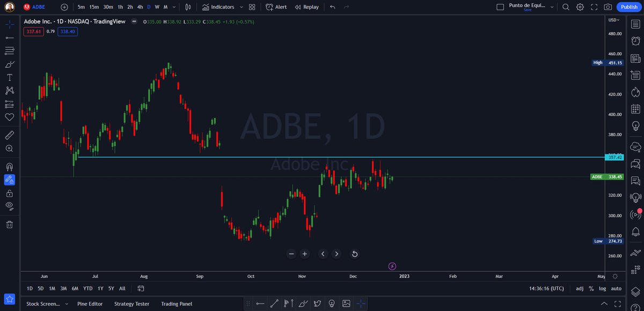The image size is (644, 311).
Task: Select the brush drawing tool in left toolbar
Action: tap(10, 64)
